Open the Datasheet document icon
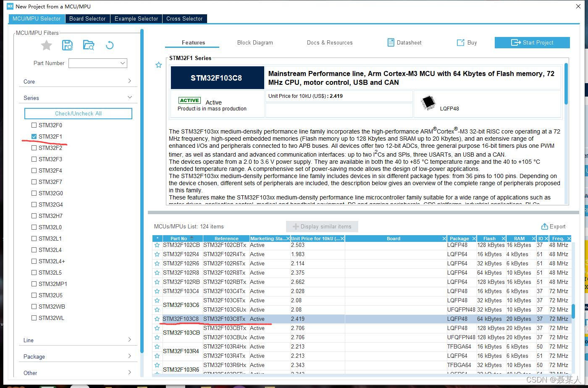The image size is (588, 388). point(391,42)
